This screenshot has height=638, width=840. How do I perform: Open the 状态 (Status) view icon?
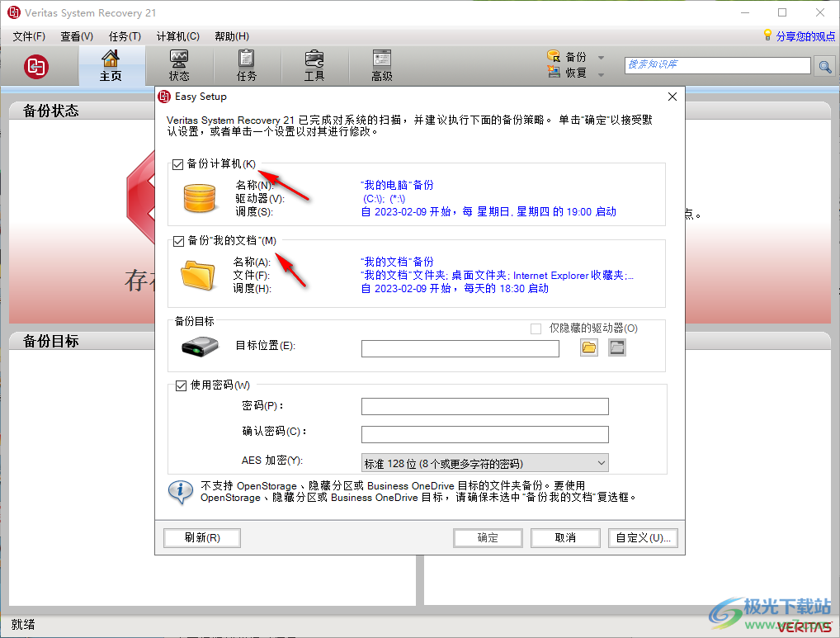click(179, 65)
